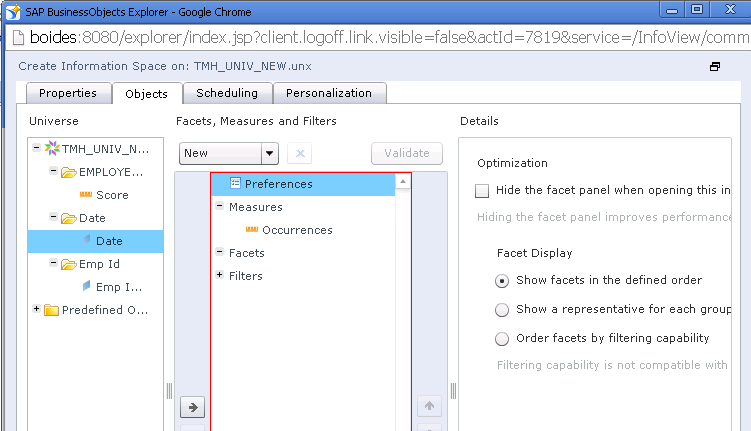751x431 pixels.
Task: Click the right arrow add-object button
Action: point(193,407)
